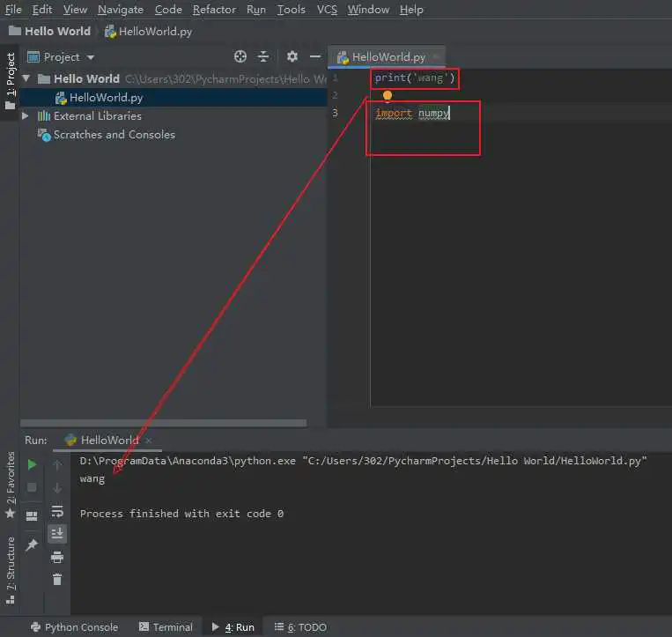
Task: Click the green Rerun HelloWorld button
Action: (x=32, y=464)
